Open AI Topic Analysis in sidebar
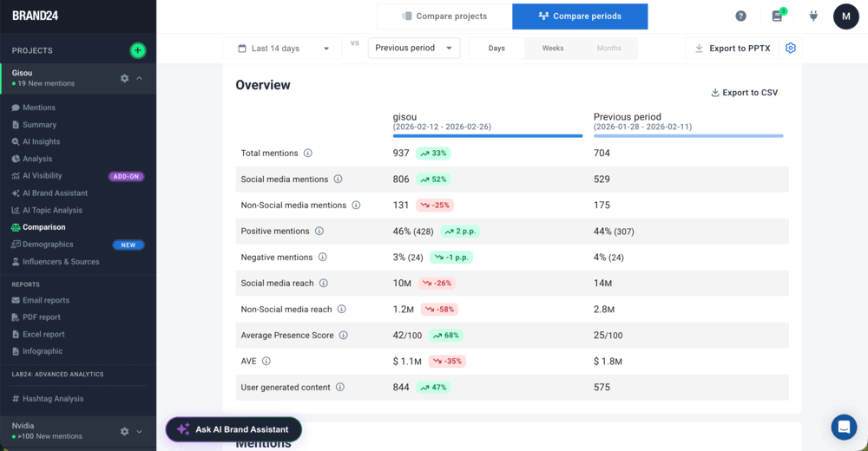This screenshot has height=451, width=868. 52,210
